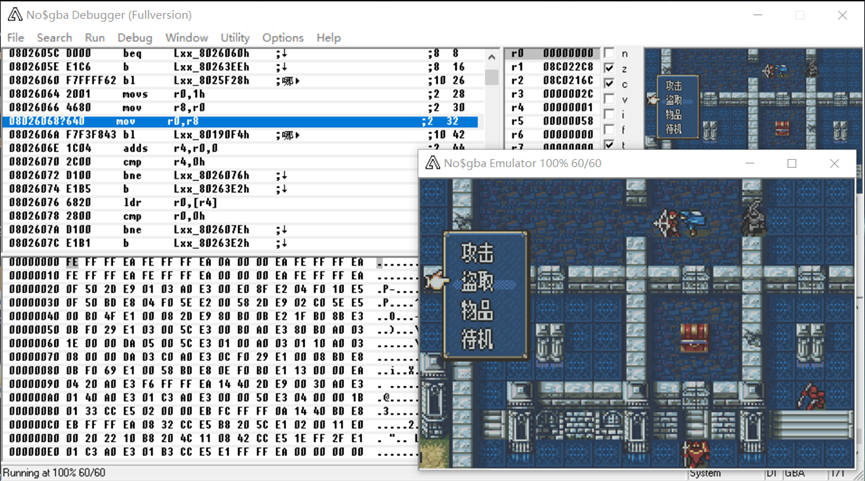Click hex dump row 00000050
The image size is (865, 481).
[210, 330]
